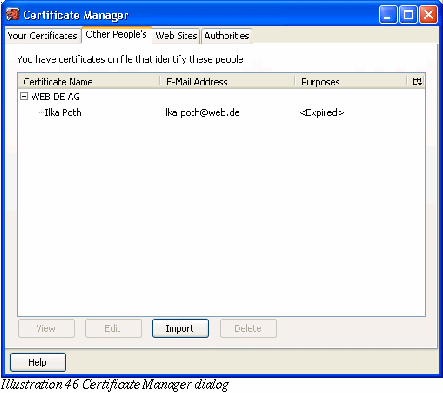The width and height of the screenshot is (443, 393).
Task: Click the Import button
Action: [x=180, y=329]
